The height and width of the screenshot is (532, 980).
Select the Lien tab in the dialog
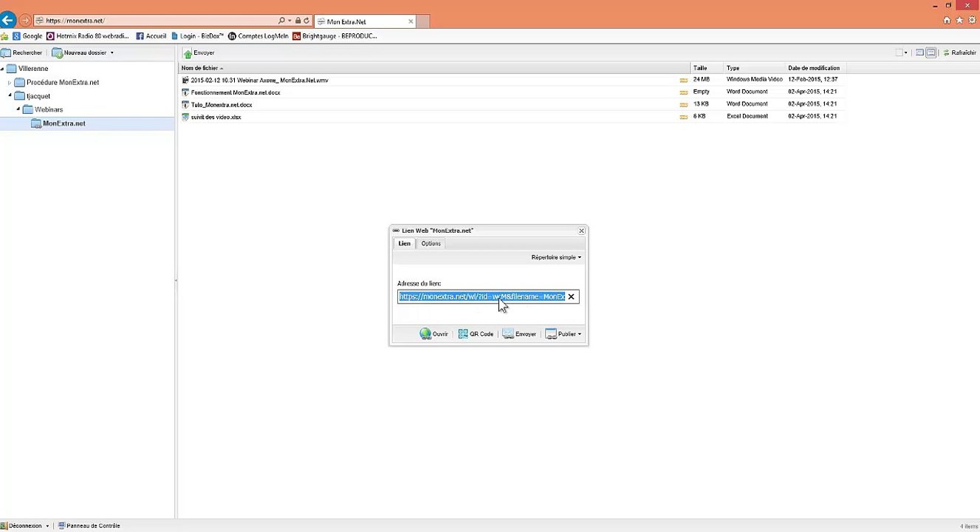[x=404, y=244]
